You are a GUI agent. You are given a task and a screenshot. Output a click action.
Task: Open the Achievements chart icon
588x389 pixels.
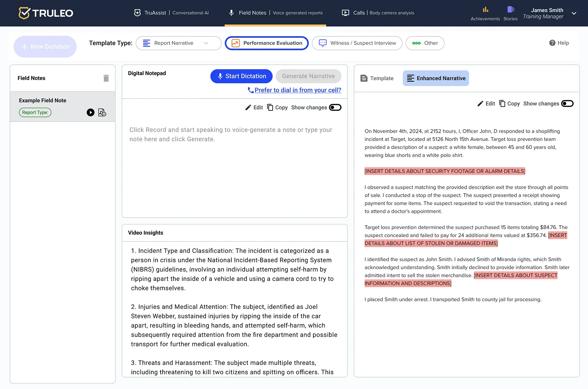point(485,10)
